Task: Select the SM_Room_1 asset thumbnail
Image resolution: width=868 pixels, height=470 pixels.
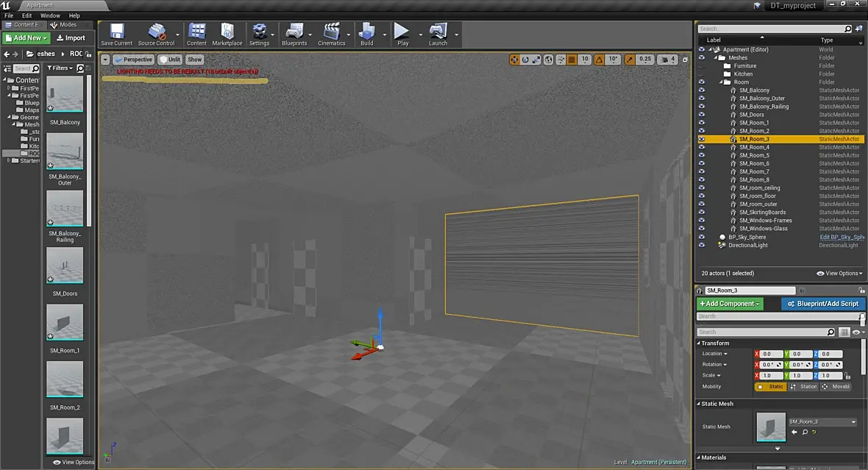Action: pyautogui.click(x=65, y=322)
